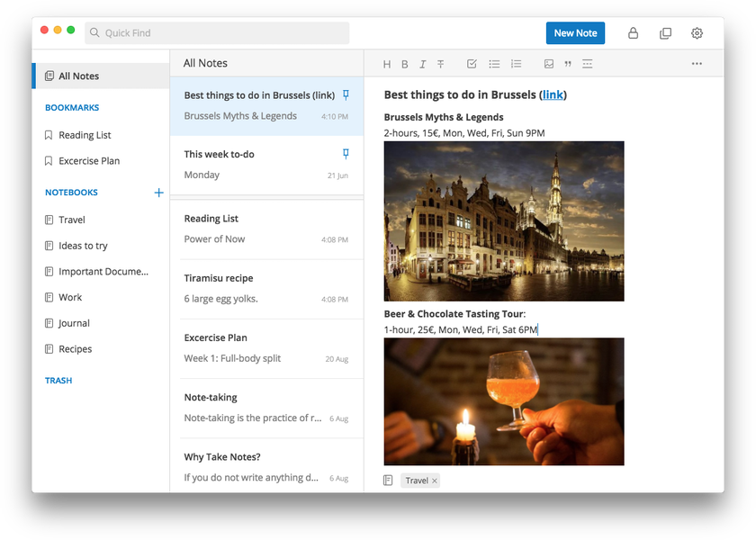The width and height of the screenshot is (756, 540).
Task: Click the 1-hour, 25€ tour details line
Action: (461, 329)
